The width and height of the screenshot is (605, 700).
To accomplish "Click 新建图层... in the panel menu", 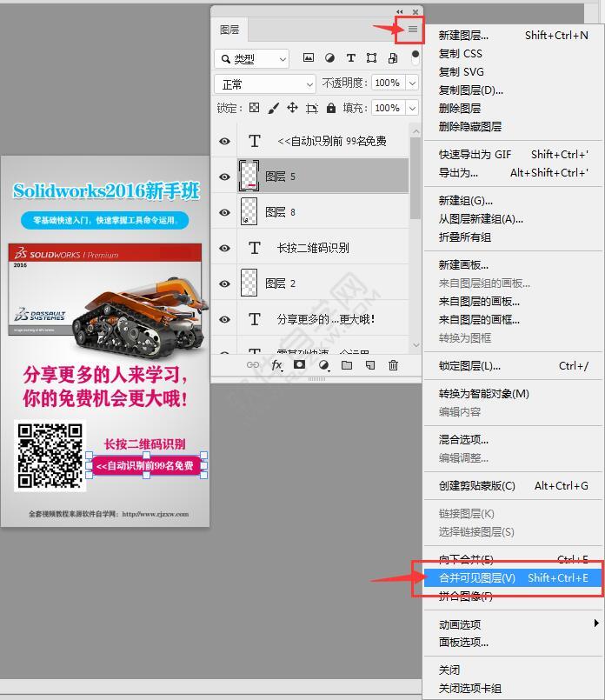I will pyautogui.click(x=463, y=36).
